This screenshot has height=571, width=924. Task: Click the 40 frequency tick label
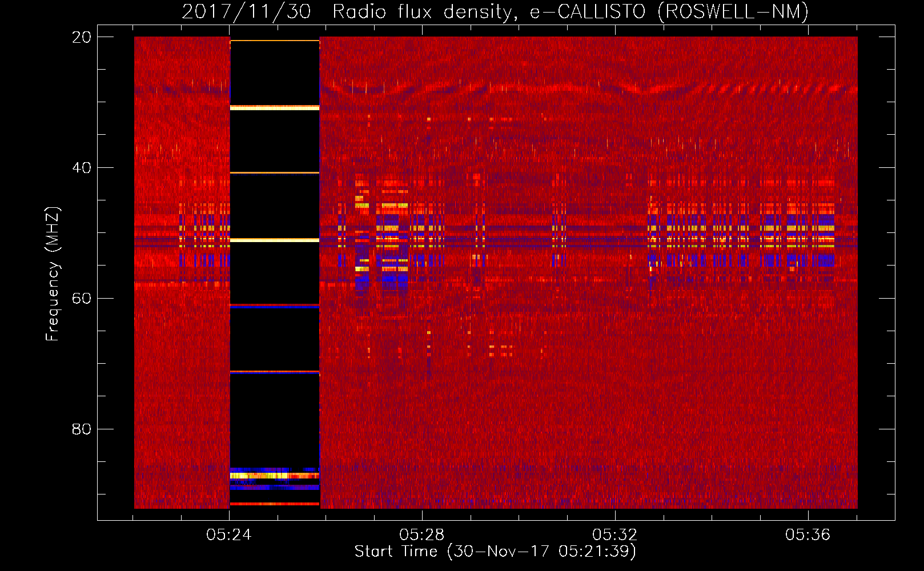pyautogui.click(x=82, y=168)
